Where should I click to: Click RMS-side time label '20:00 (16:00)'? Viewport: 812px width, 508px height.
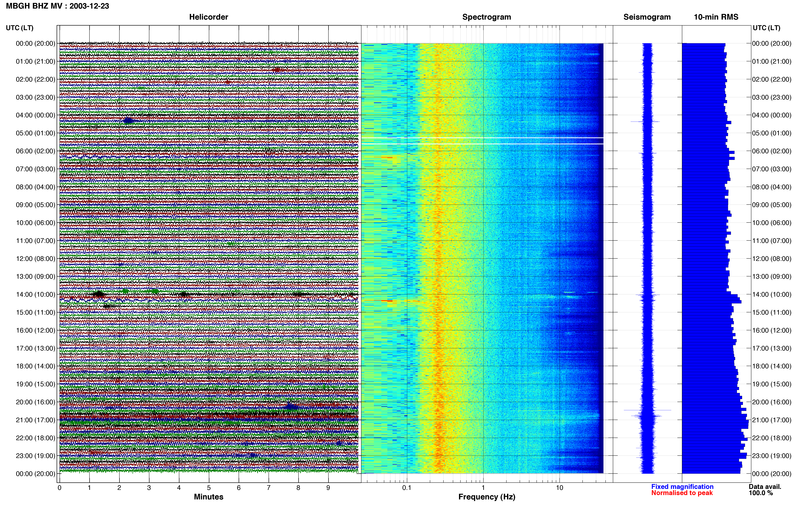[772, 402]
